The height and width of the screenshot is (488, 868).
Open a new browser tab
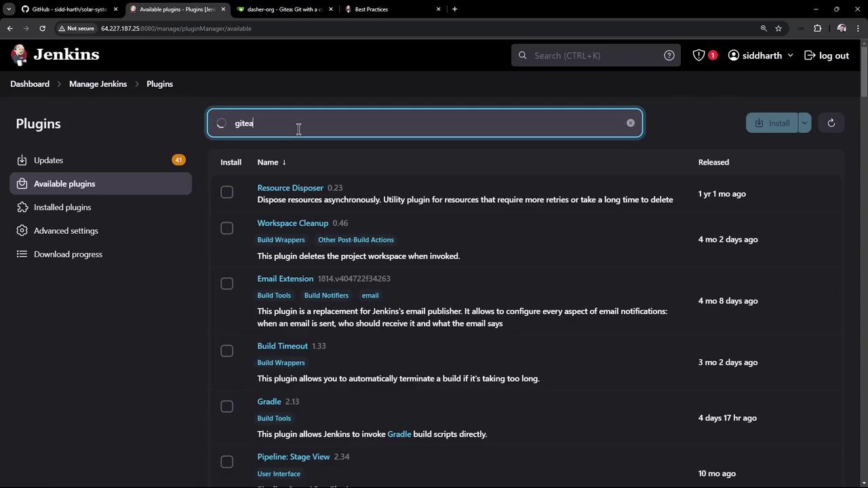[x=454, y=9]
